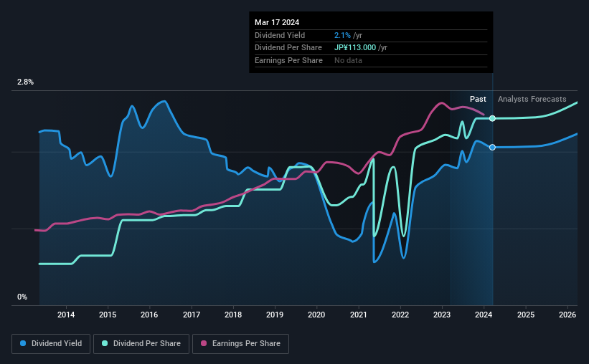The width and height of the screenshot is (589, 364).
Task: Click the 2026 x-axis label
Action: pyautogui.click(x=567, y=315)
